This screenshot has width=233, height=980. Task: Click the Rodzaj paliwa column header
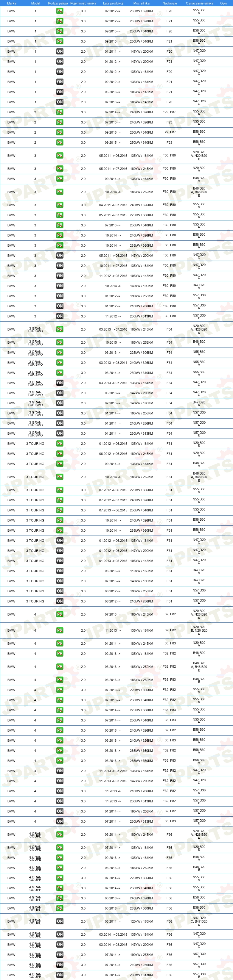tap(58, 4)
